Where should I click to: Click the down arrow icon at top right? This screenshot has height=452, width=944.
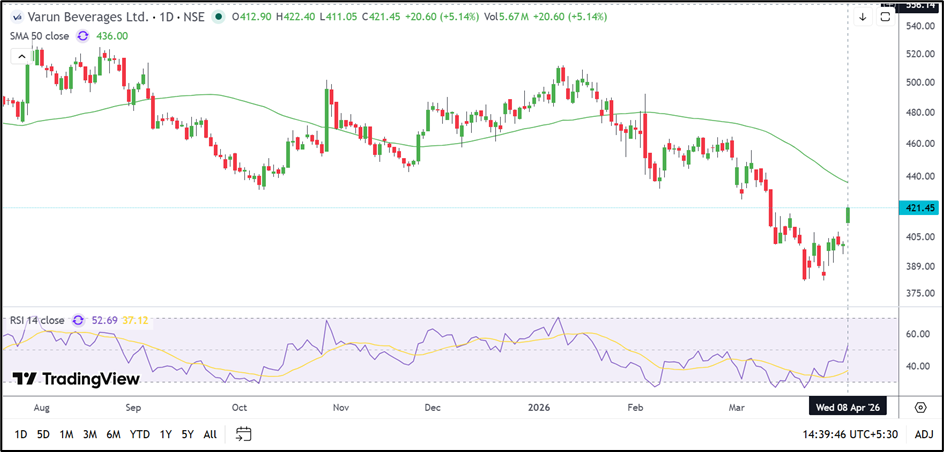pyautogui.click(x=863, y=17)
